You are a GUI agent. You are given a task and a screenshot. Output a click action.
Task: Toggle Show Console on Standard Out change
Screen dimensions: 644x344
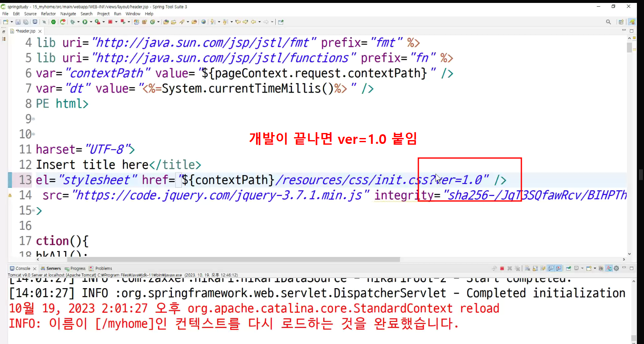click(x=551, y=269)
